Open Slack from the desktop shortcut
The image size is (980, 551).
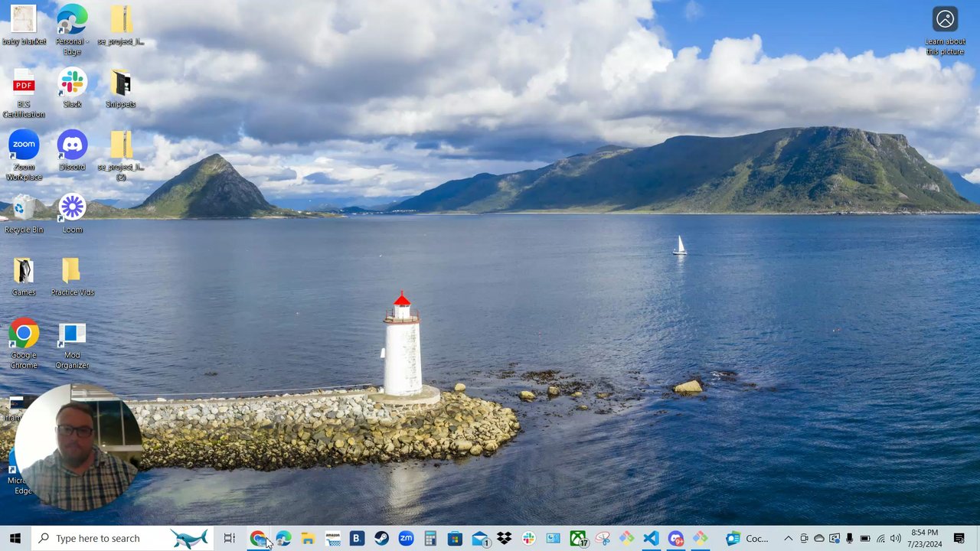click(72, 83)
